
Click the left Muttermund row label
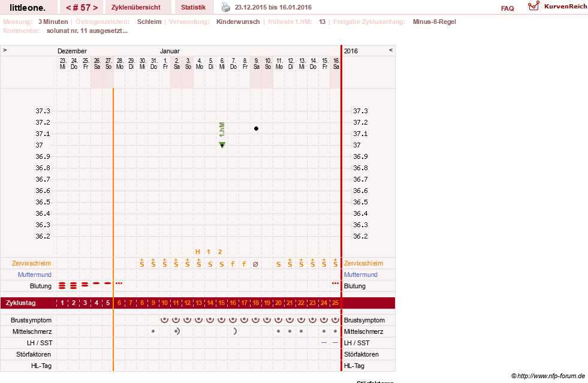(x=35, y=275)
